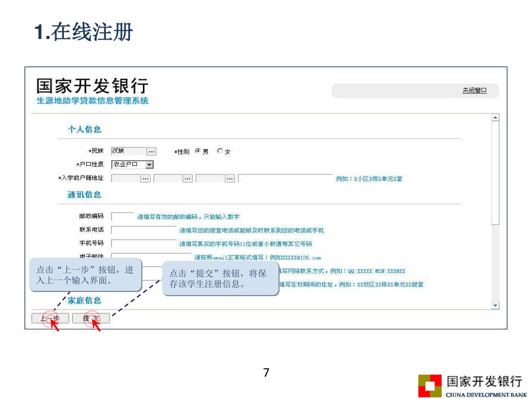
Task: Click the scrollbar down arrow
Action: (x=495, y=305)
